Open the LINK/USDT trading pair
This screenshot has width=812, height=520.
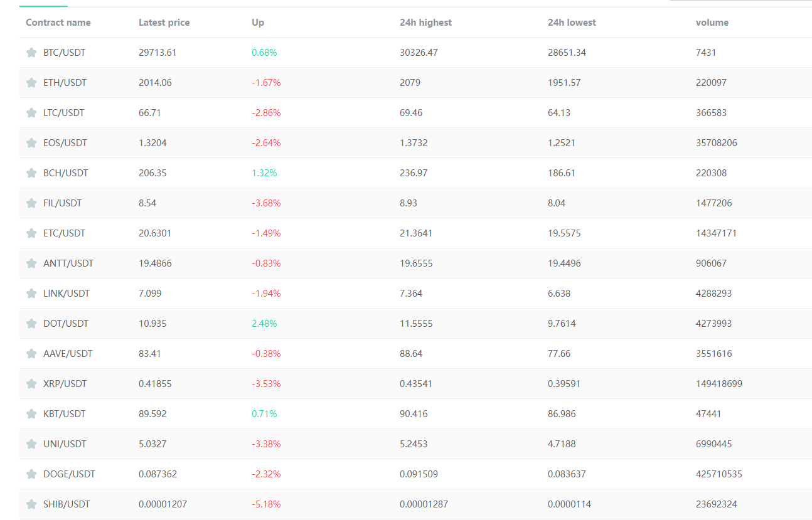pyautogui.click(x=66, y=294)
